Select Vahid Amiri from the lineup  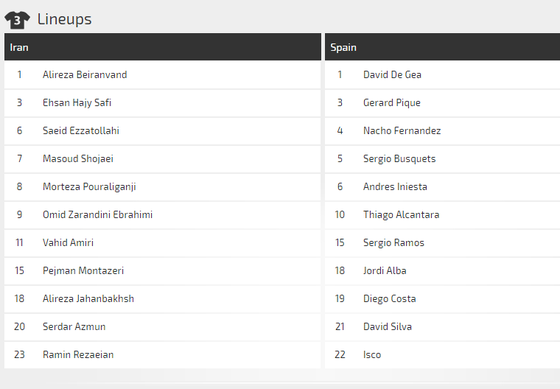68,243
